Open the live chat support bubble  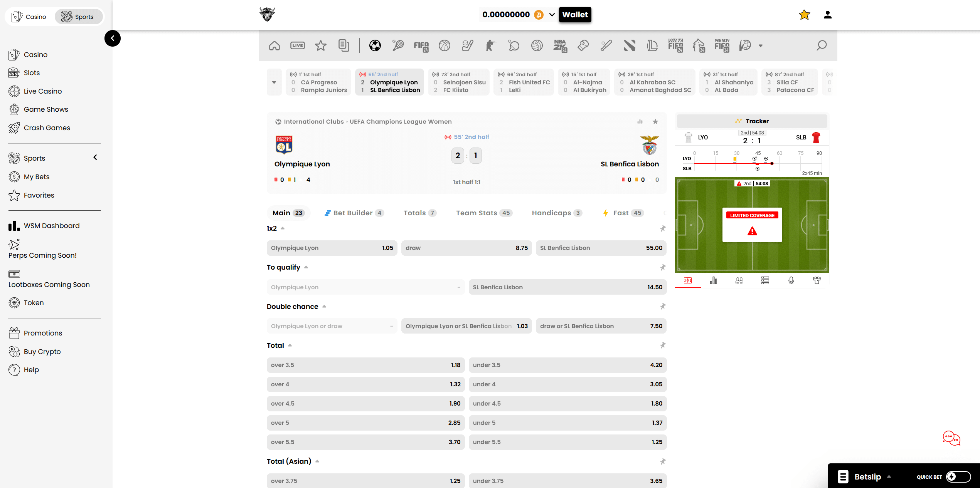pyautogui.click(x=951, y=438)
